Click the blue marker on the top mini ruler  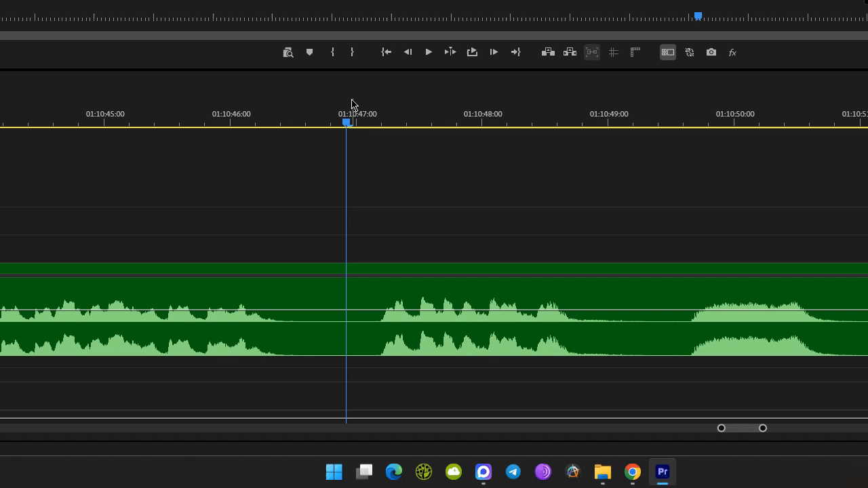click(698, 16)
